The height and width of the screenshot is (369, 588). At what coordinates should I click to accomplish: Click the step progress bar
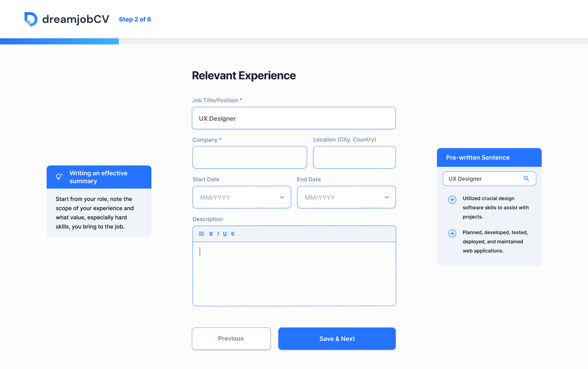[294, 41]
